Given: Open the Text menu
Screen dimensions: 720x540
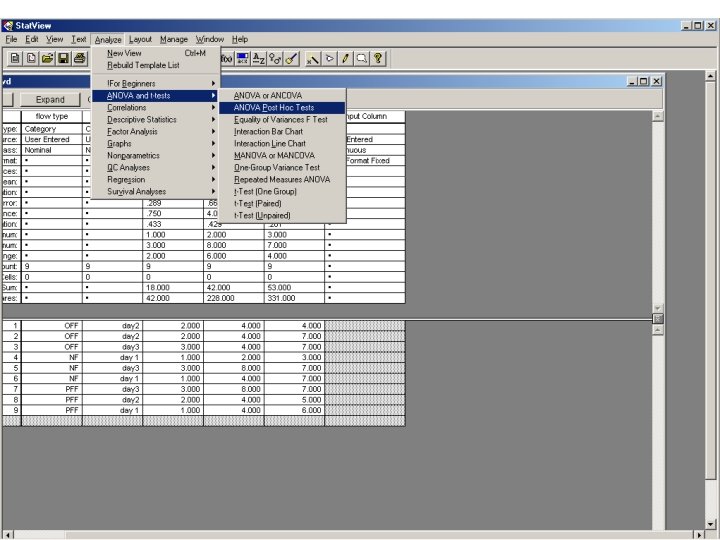Looking at the screenshot, I should click(79, 39).
